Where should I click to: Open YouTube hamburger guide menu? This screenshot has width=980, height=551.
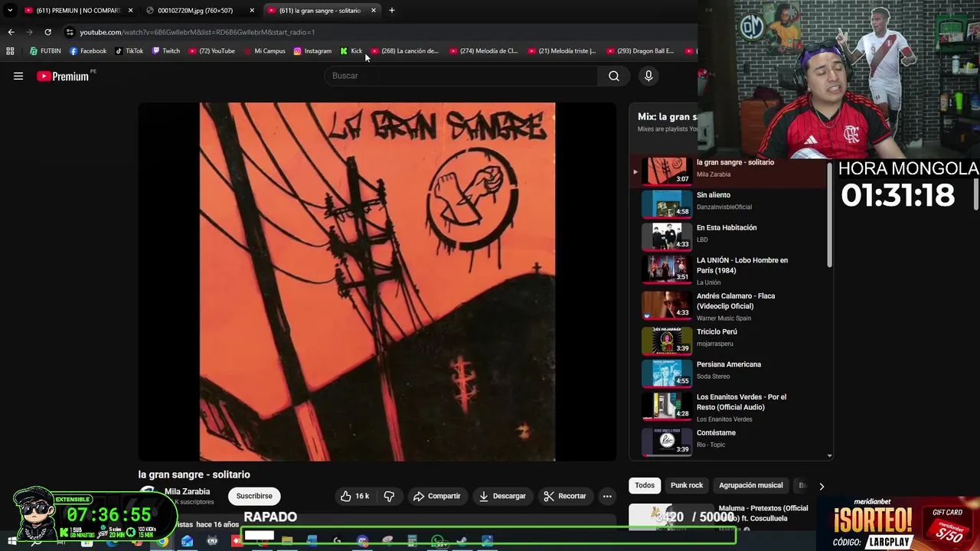click(x=18, y=76)
